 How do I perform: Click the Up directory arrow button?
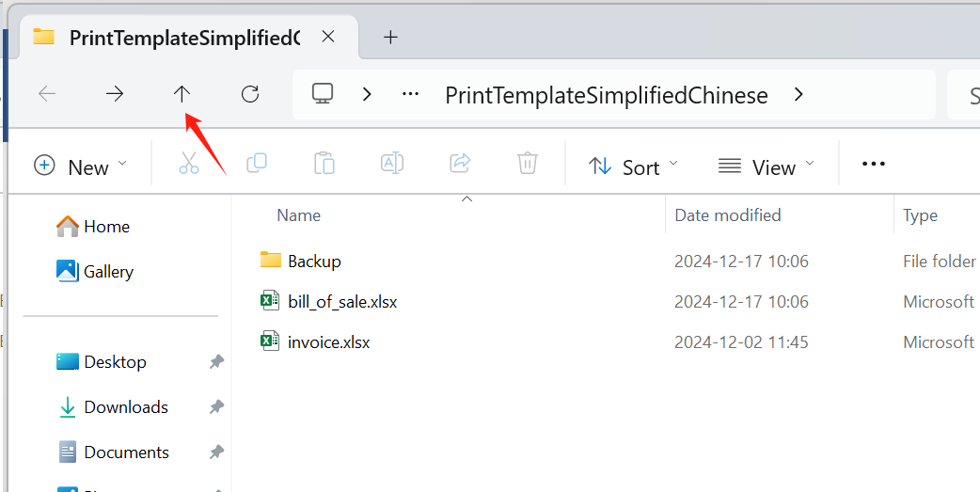[182, 94]
